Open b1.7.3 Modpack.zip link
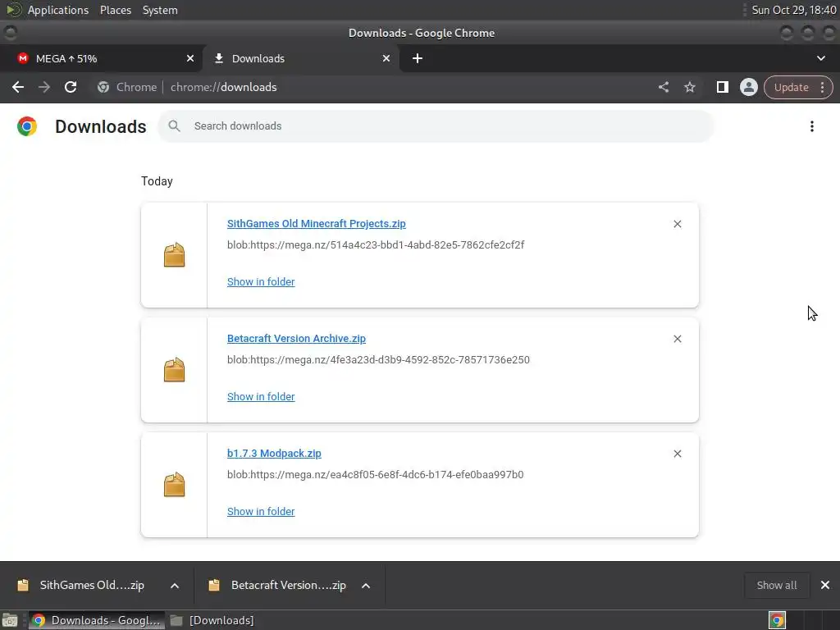The height and width of the screenshot is (630, 840). 274,453
